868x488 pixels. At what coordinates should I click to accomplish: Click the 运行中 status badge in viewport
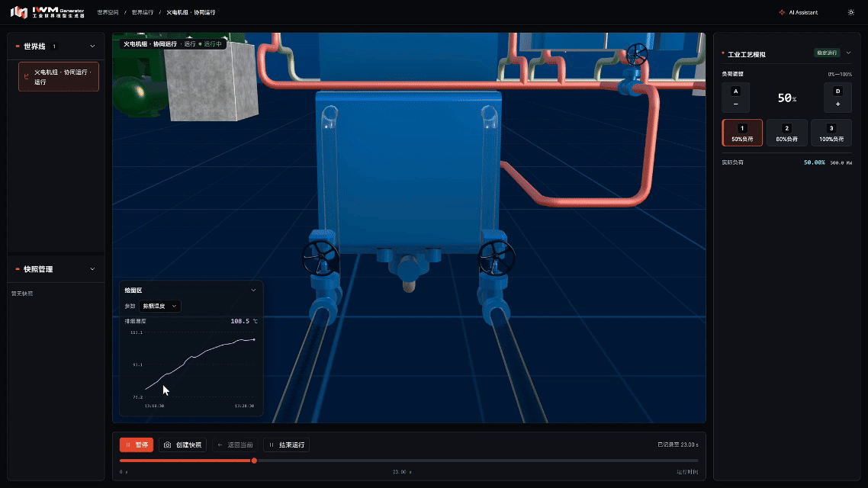[211, 44]
